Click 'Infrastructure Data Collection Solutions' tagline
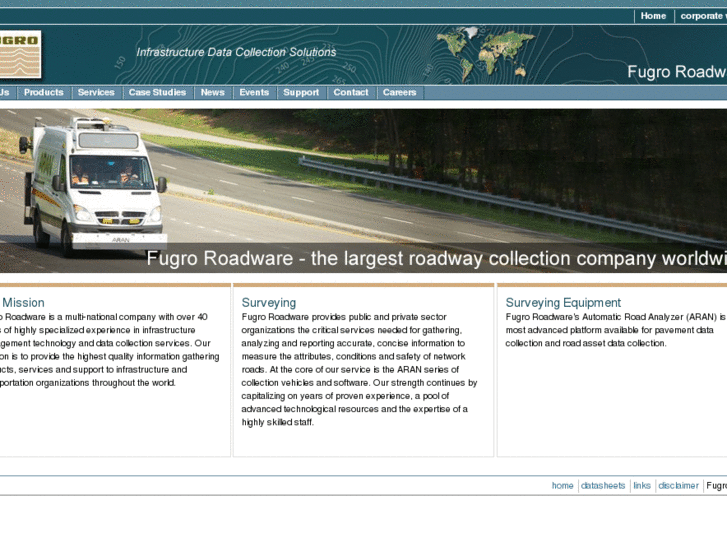Viewport: 727px width, 545px height. click(x=236, y=52)
